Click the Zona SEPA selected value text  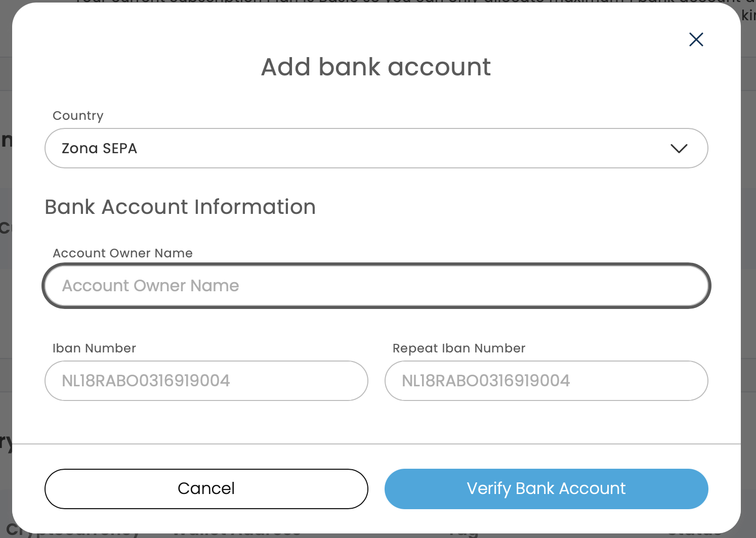(99, 149)
